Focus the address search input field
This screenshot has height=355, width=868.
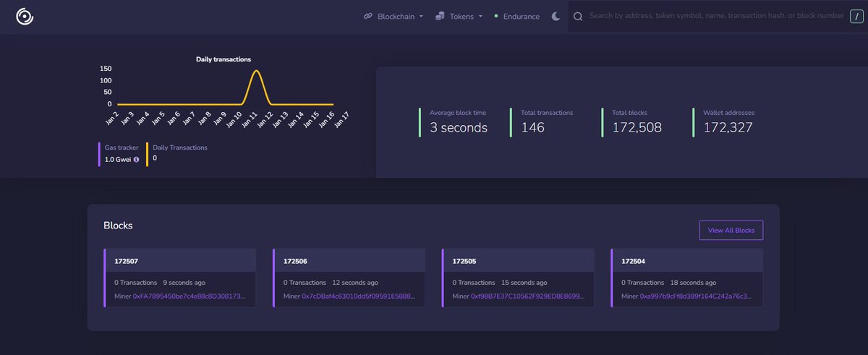[x=716, y=16]
